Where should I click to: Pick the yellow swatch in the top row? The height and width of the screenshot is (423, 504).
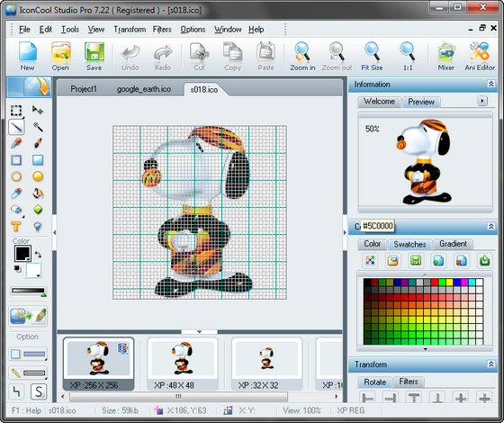[x=449, y=283]
